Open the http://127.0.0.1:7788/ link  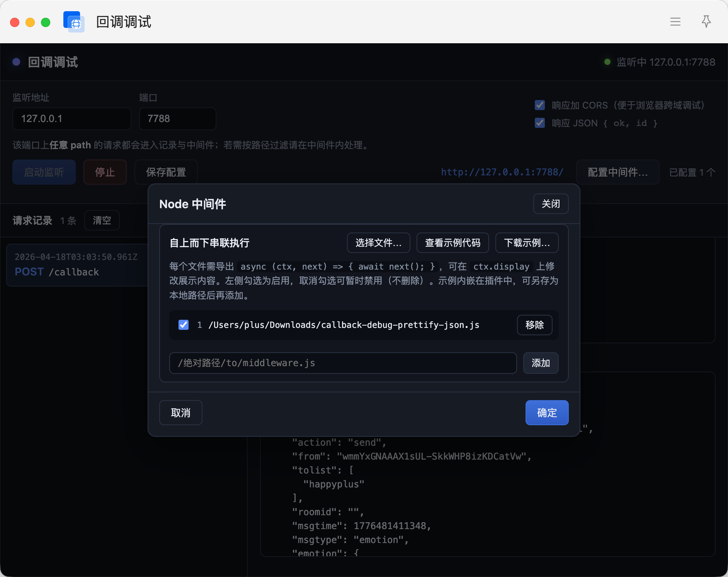click(x=502, y=172)
